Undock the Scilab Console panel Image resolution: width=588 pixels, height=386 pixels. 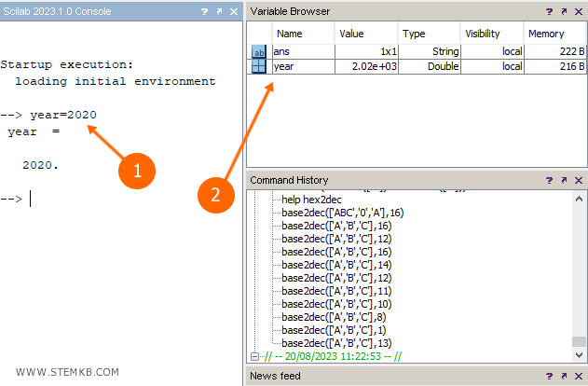[219, 11]
